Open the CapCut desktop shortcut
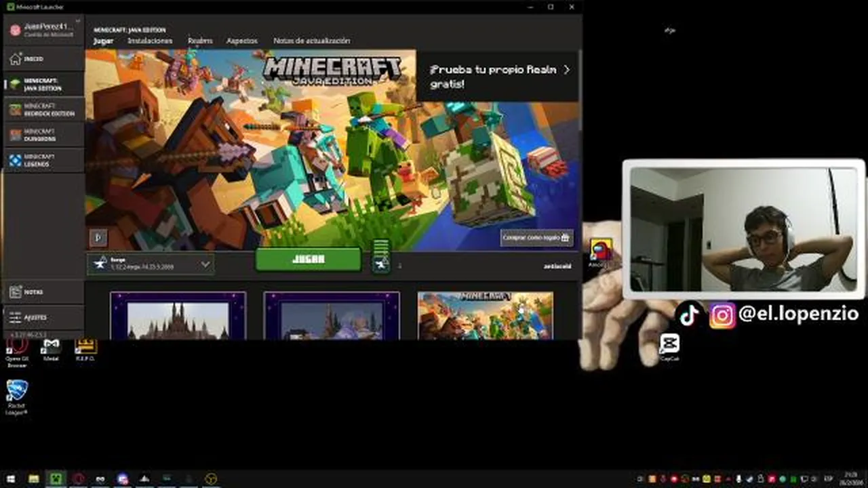This screenshot has width=868, height=488. point(669,347)
